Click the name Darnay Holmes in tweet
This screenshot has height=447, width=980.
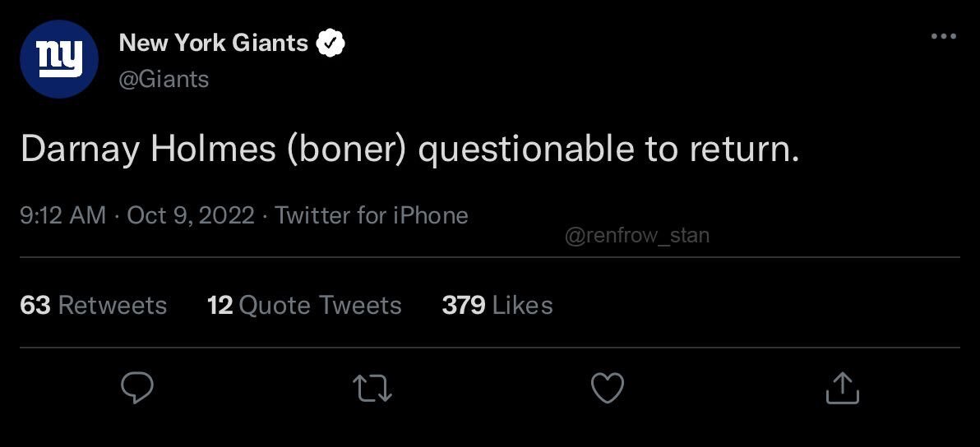[148, 150]
